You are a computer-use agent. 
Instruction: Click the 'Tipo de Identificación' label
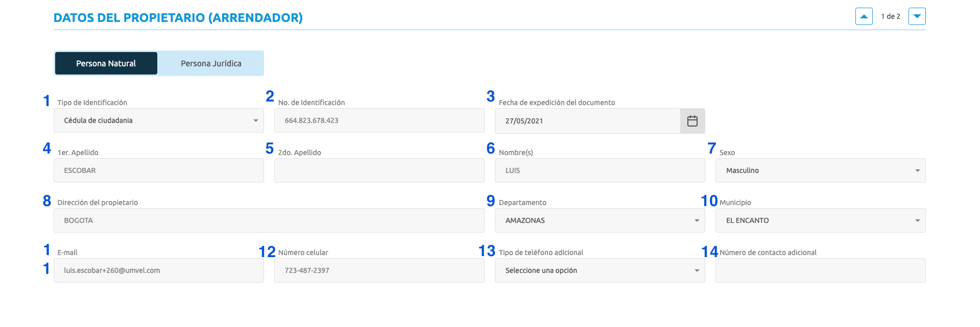pyautogui.click(x=92, y=103)
